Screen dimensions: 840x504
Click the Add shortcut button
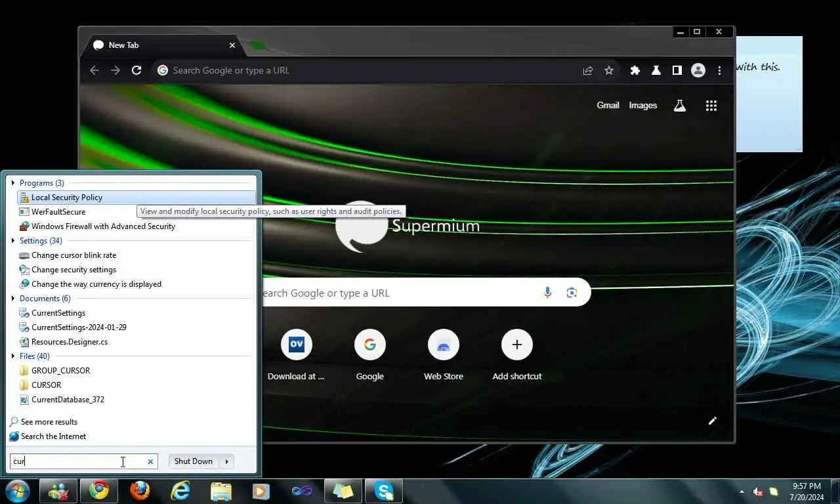[517, 355]
